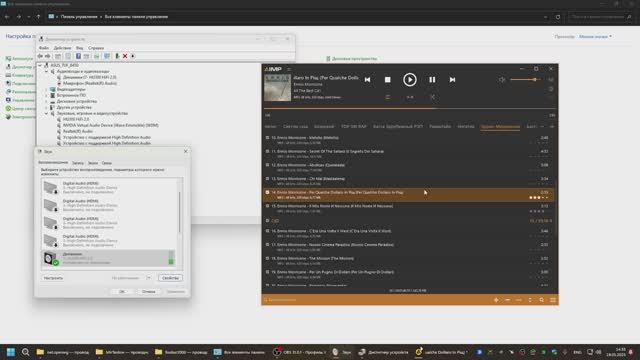Viewport: 640px width, 360px height.
Task: Toggle checkbox of track 11 Secret Of The Sahara
Action: [x=268, y=151]
